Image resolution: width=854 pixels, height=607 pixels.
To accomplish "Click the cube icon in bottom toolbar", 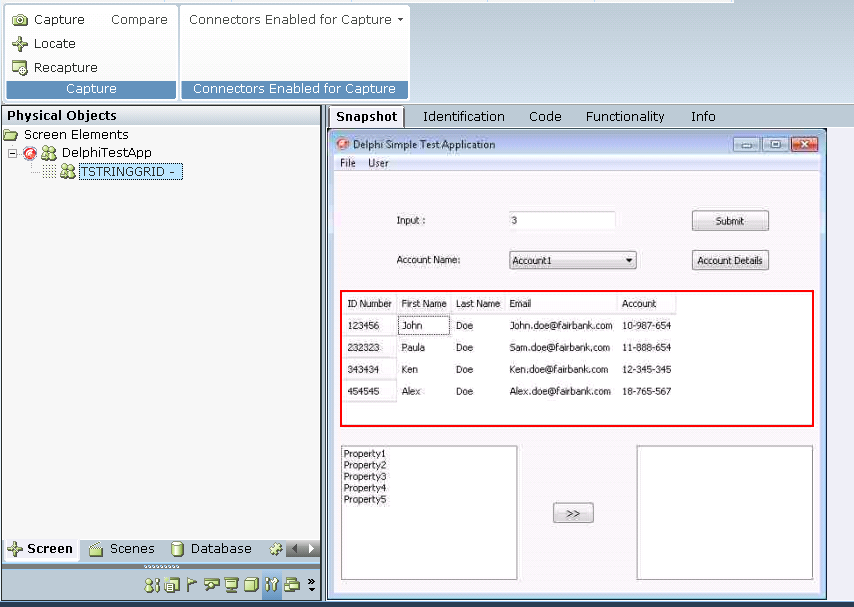I will (251, 585).
